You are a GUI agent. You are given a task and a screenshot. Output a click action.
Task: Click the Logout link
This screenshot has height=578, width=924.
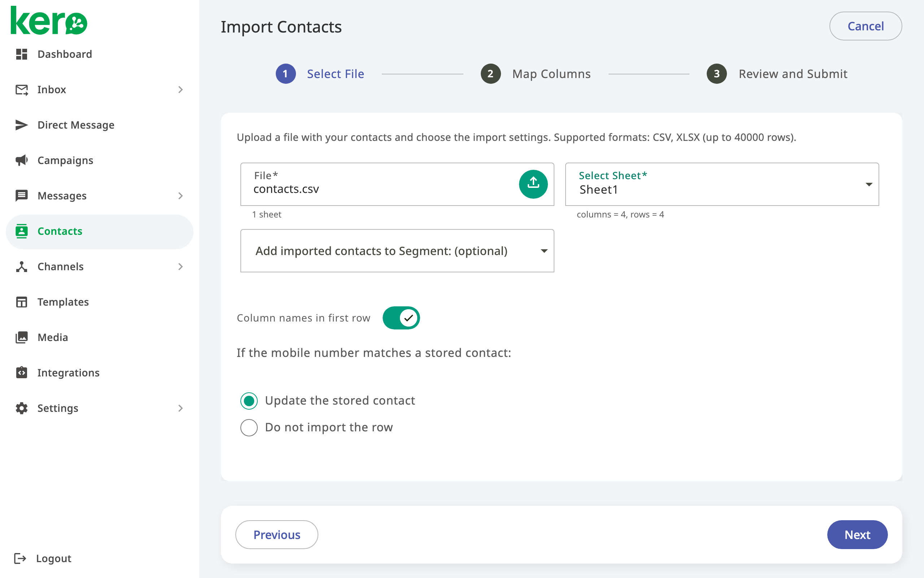tap(43, 558)
